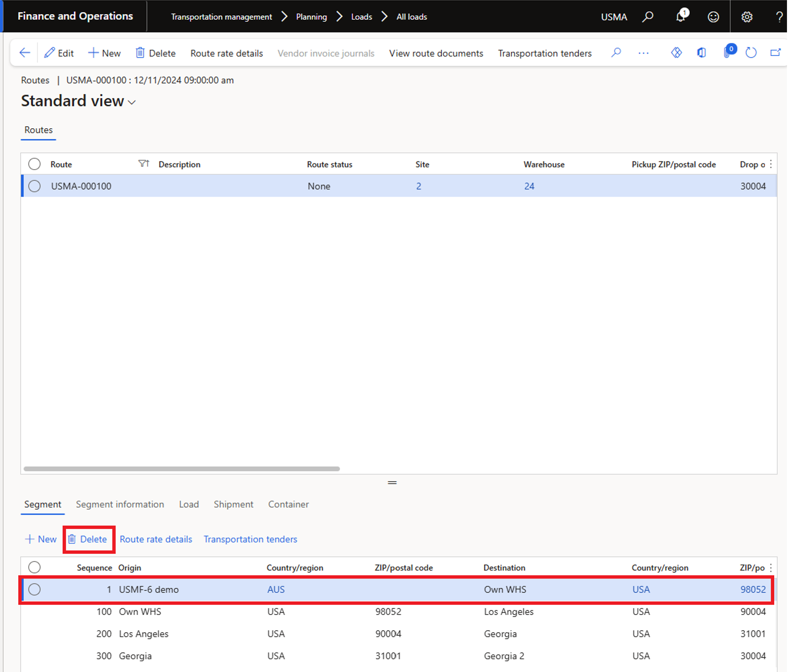Switch to the Segment tab
This screenshot has width=788, height=672.
[x=43, y=505]
